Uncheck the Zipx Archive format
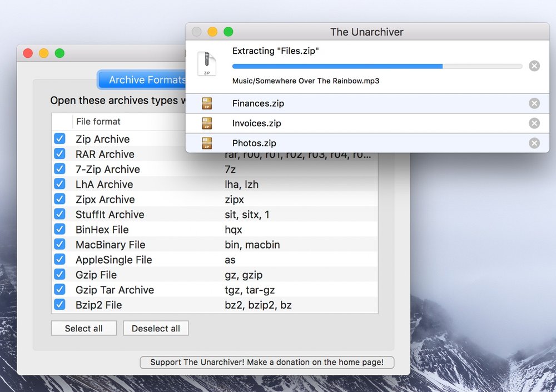Image resolution: width=556 pixels, height=392 pixels. coord(59,199)
